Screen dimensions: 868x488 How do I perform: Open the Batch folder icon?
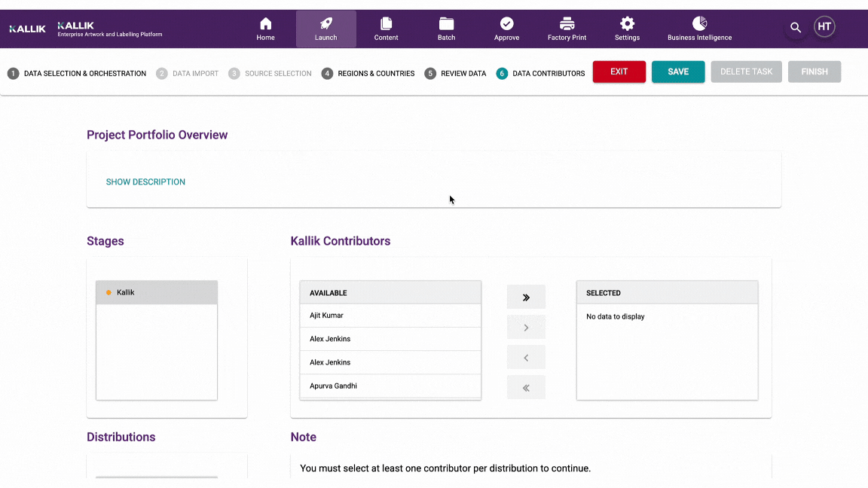click(x=446, y=24)
